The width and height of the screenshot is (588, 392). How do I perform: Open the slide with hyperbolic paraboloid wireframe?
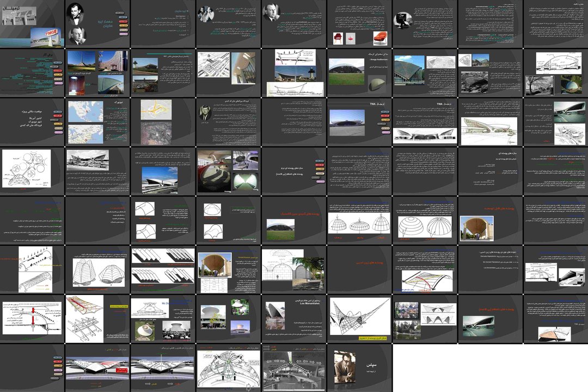coord(359,318)
